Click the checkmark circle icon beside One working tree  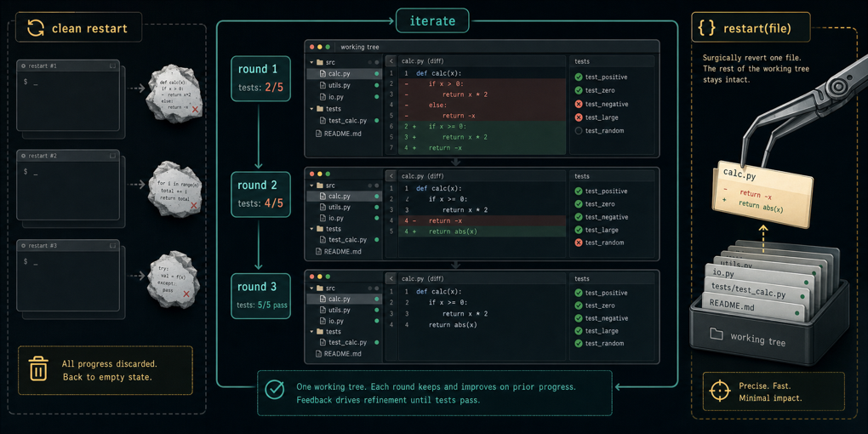(x=274, y=389)
